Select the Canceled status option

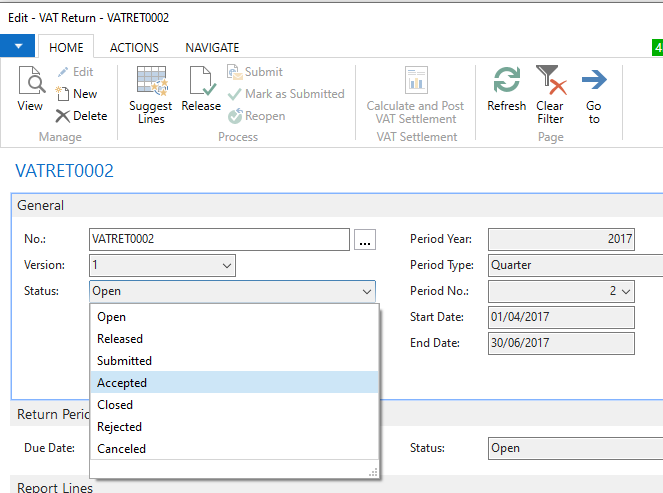point(122,449)
